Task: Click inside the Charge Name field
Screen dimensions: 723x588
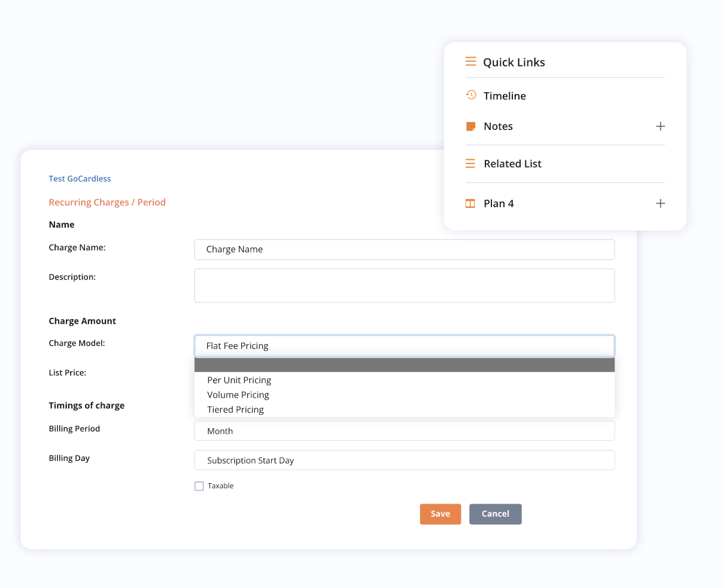Action: 404,249
